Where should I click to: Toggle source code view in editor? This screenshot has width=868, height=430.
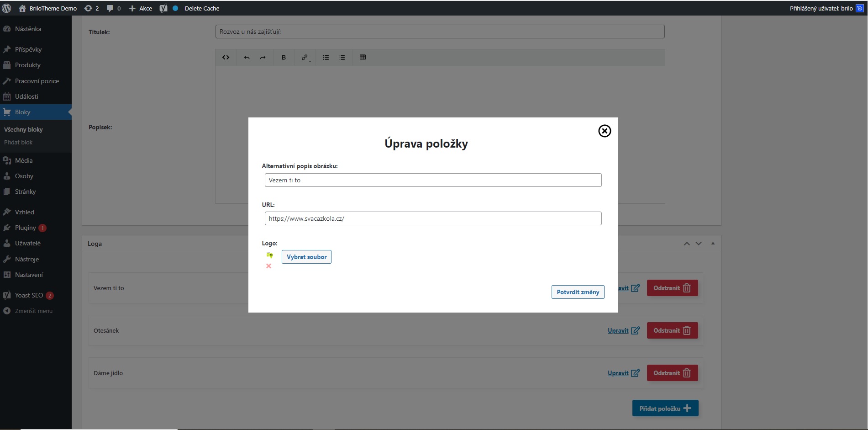226,58
